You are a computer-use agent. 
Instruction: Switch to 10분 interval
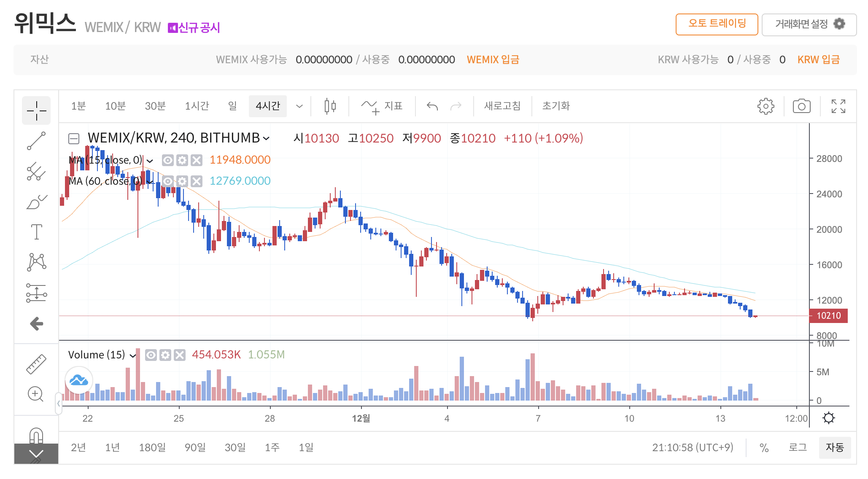(x=116, y=106)
